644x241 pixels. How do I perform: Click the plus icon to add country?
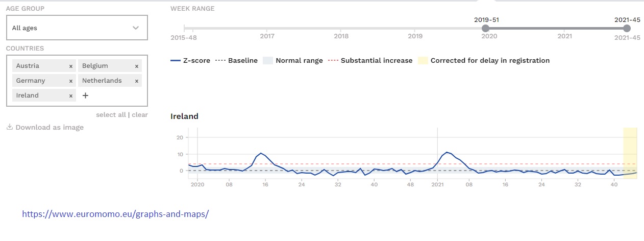(x=85, y=95)
